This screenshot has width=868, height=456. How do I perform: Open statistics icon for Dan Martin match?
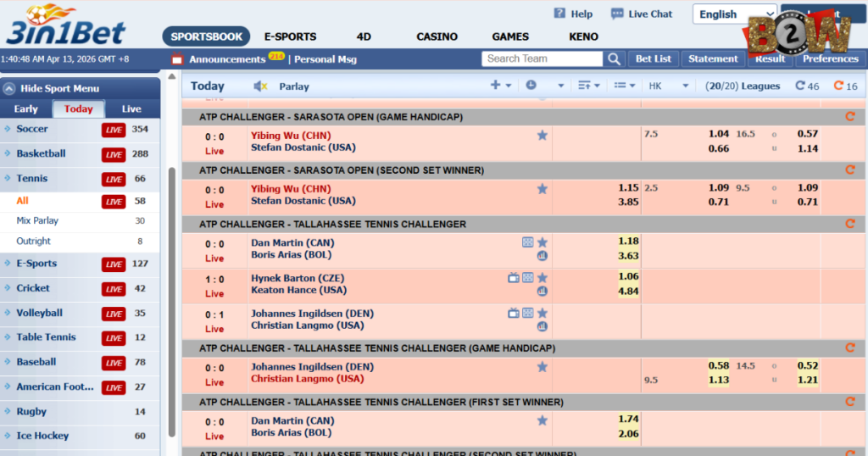point(542,256)
